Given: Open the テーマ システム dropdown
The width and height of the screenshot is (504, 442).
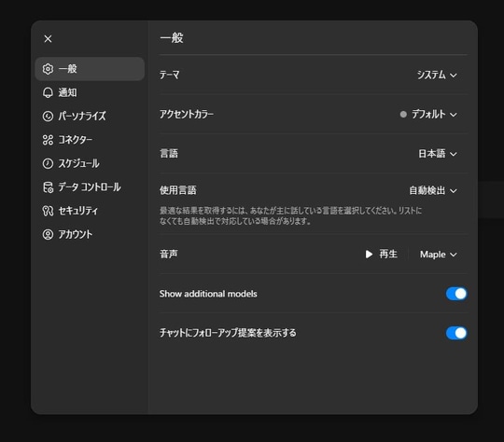Looking at the screenshot, I should pos(437,76).
